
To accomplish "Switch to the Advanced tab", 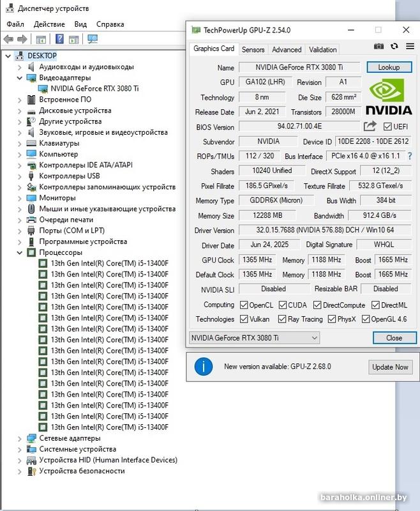I will 287,50.
